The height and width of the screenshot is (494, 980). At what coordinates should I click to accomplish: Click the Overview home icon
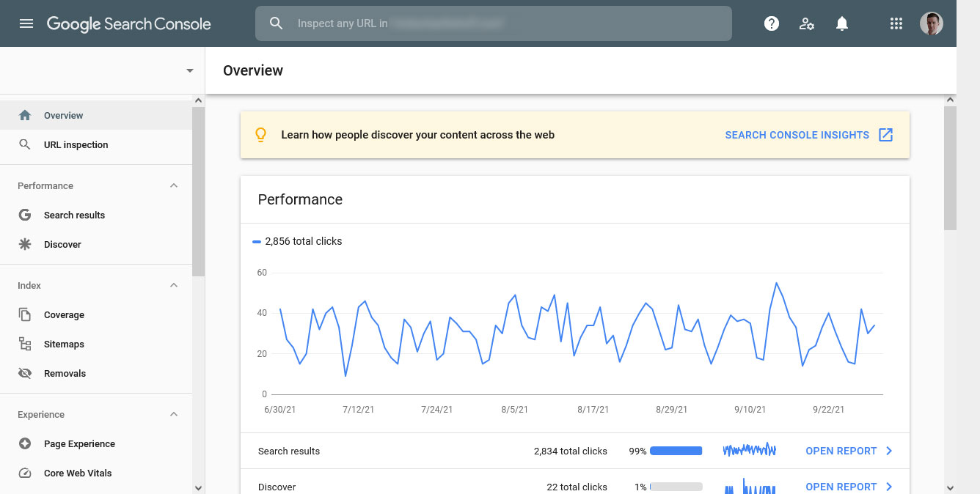(25, 115)
